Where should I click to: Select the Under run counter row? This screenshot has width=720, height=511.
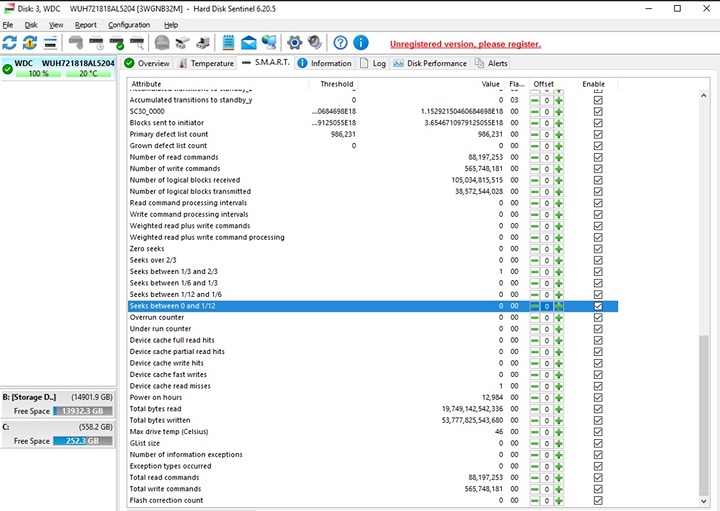point(373,329)
